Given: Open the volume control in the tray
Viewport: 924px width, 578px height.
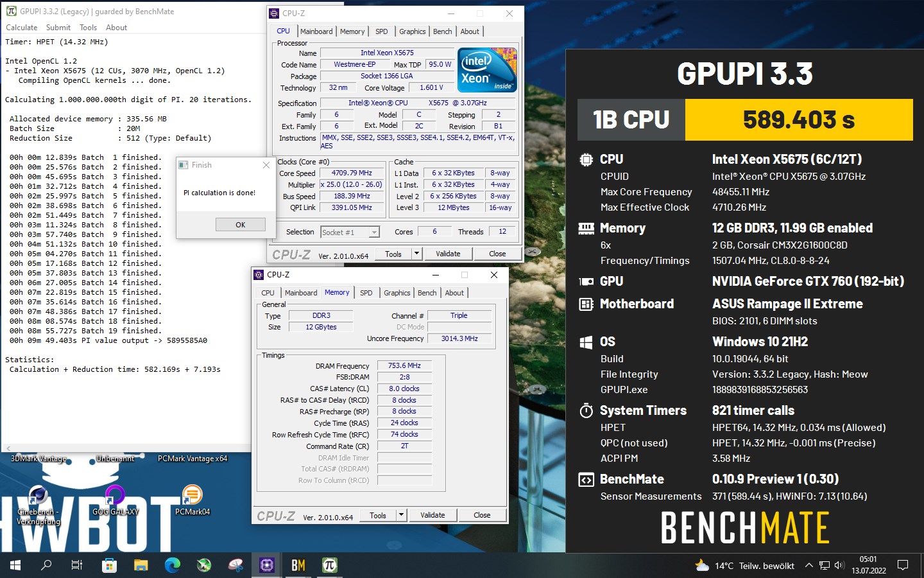Looking at the screenshot, I should coord(839,566).
